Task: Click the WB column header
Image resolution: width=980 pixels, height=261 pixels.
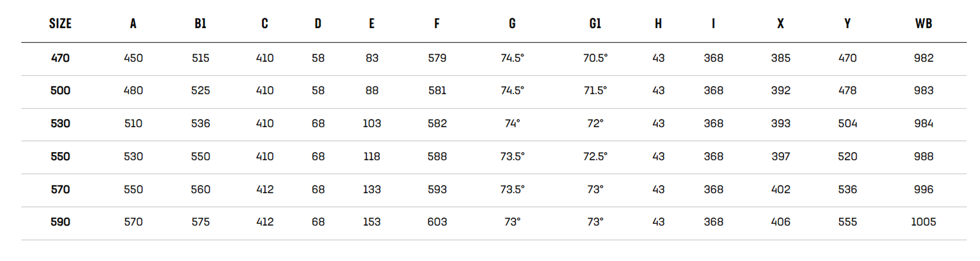Action: [923, 23]
